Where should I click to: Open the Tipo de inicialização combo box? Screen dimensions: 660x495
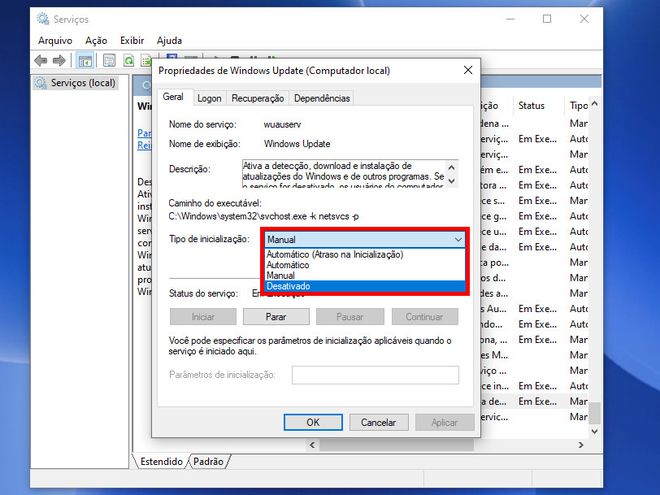[365, 240]
